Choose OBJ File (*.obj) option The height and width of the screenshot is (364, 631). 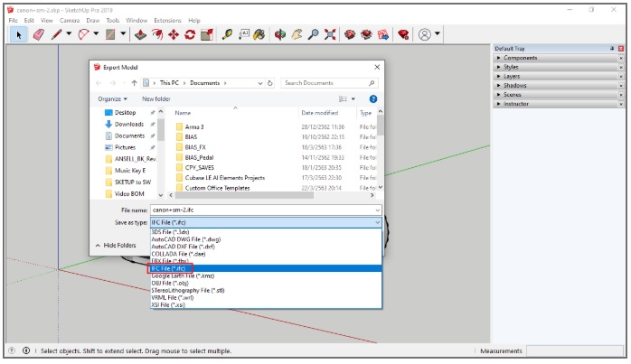point(266,283)
